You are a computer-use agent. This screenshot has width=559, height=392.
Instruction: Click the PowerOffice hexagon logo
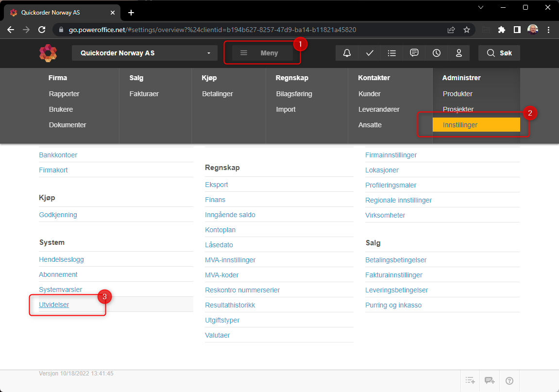pos(48,53)
